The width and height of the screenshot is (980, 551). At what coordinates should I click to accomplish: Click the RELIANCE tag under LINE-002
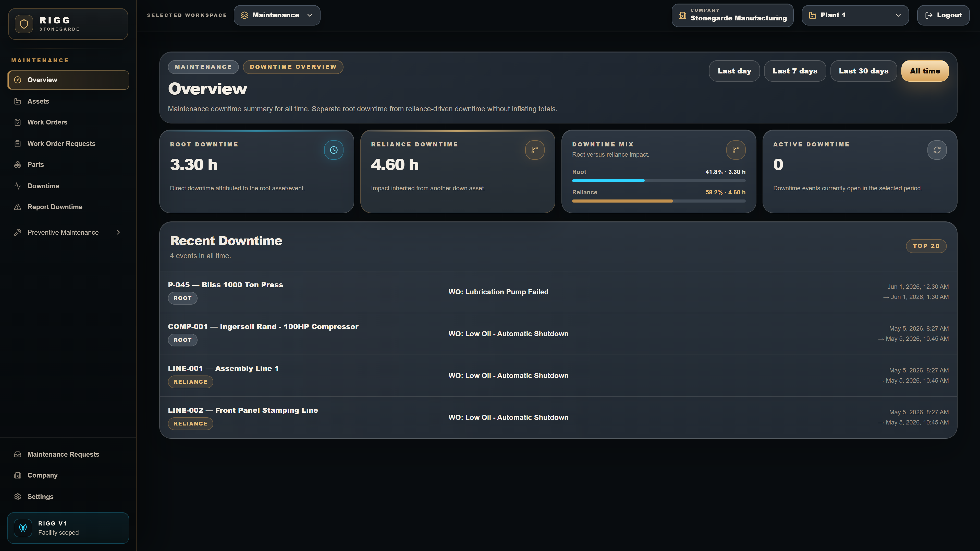191,424
